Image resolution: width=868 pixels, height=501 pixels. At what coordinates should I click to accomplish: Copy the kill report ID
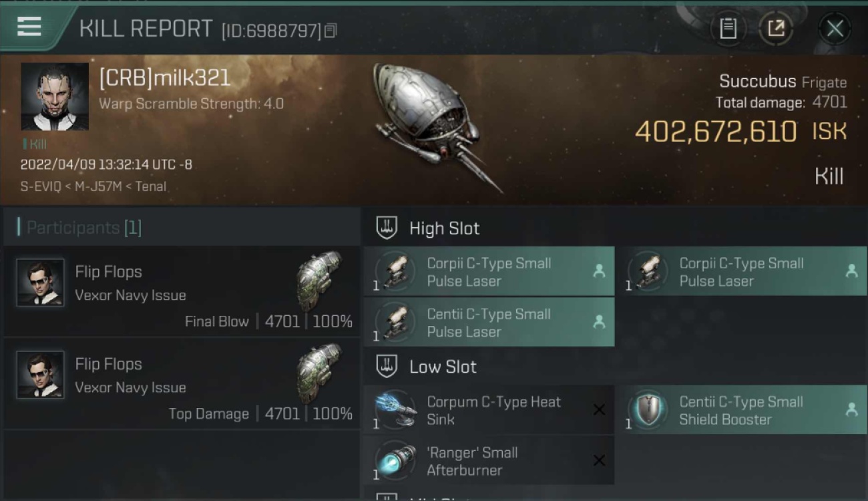(331, 31)
